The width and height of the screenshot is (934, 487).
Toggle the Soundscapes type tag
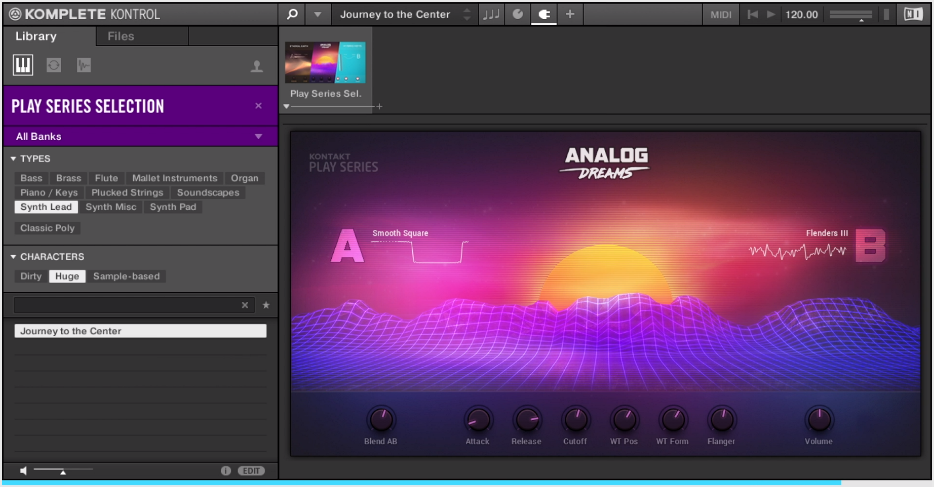[x=208, y=192]
